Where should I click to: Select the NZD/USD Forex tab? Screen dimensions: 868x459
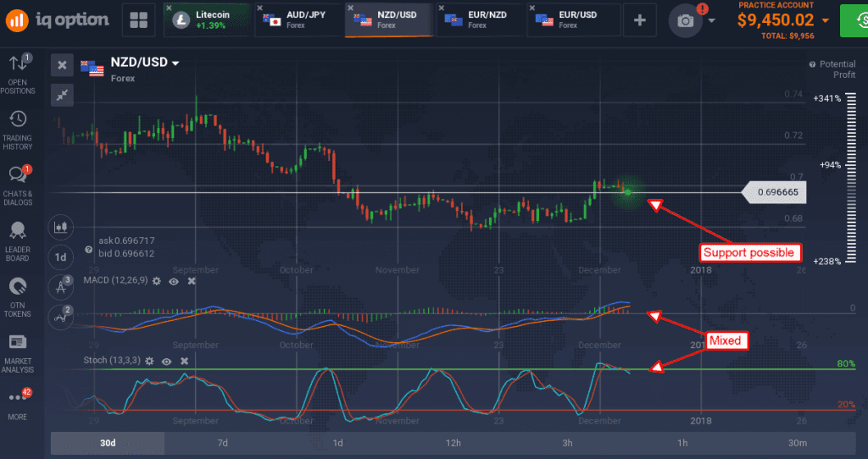point(389,20)
